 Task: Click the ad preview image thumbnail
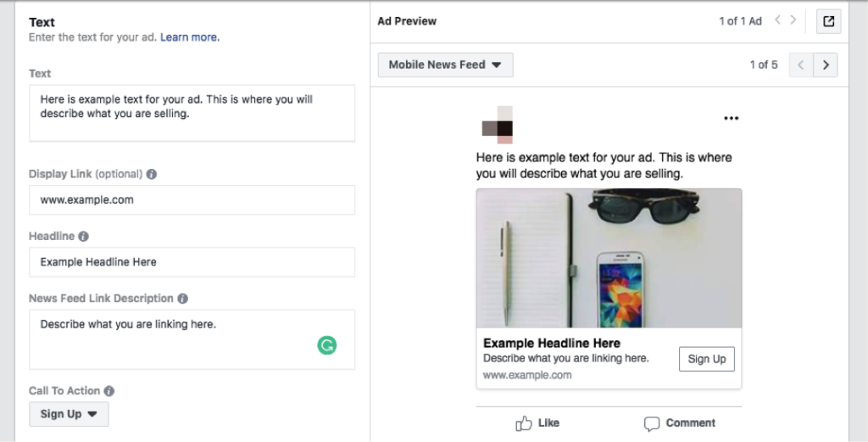[x=609, y=258]
